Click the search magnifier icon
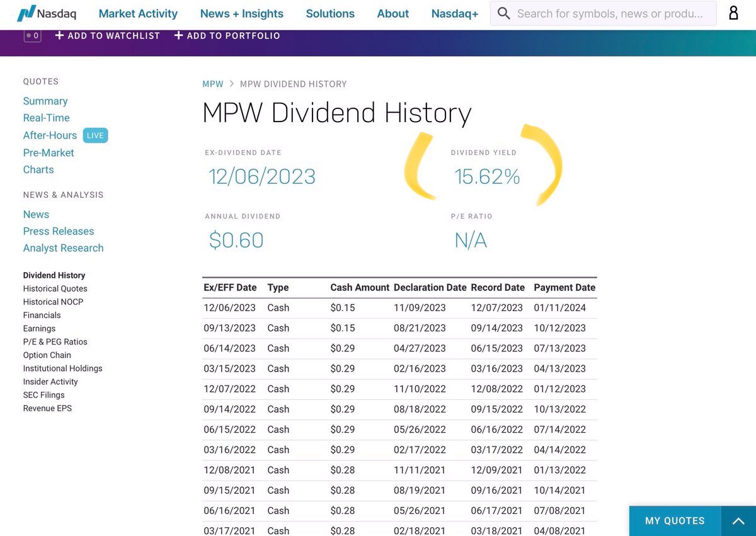 pyautogui.click(x=503, y=13)
